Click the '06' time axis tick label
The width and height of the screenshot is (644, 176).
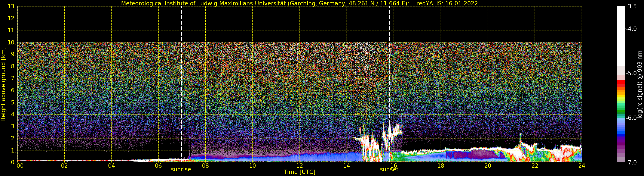[x=159, y=166]
